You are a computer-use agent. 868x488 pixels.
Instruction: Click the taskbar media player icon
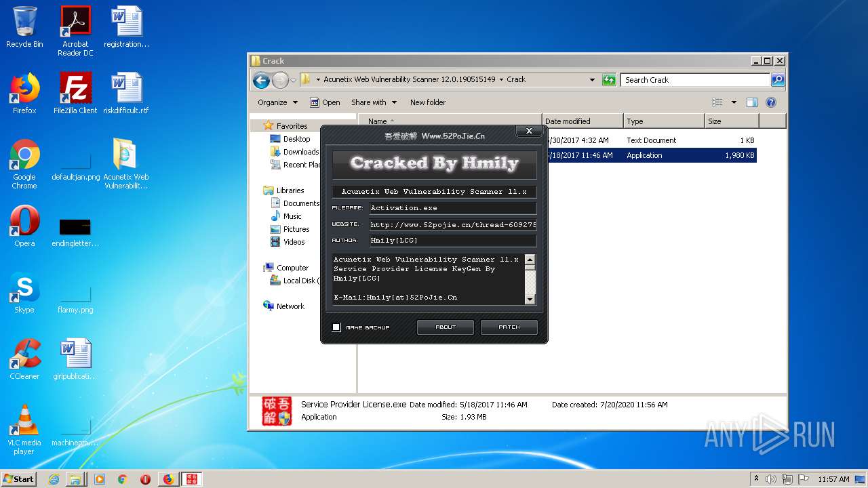tap(100, 479)
